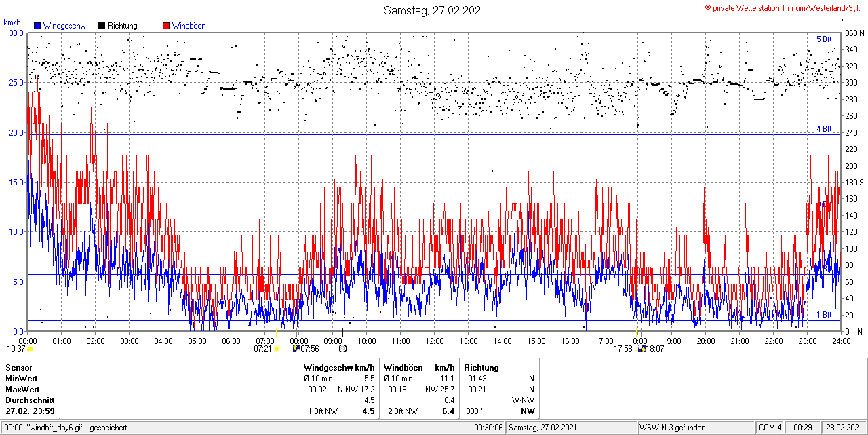
Task: Click the 1 Bft threshold label
Action: 824,315
